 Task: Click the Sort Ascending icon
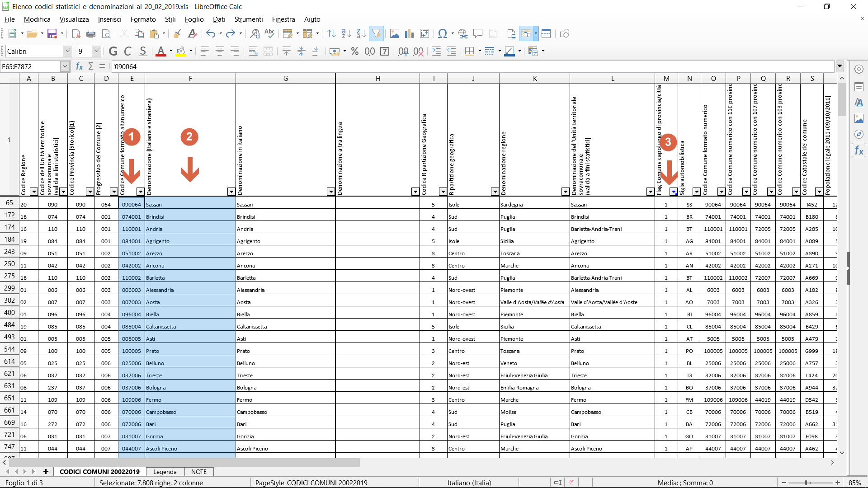346,33
